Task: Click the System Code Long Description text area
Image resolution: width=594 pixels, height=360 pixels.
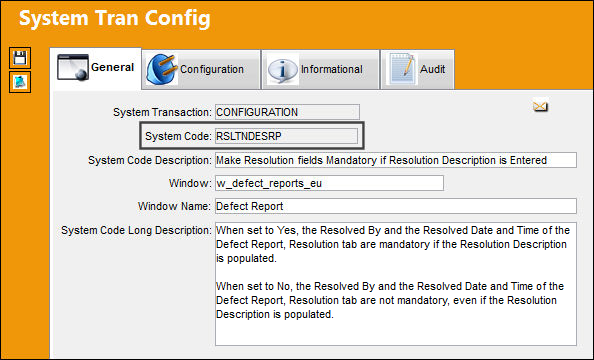Action: (x=396, y=284)
